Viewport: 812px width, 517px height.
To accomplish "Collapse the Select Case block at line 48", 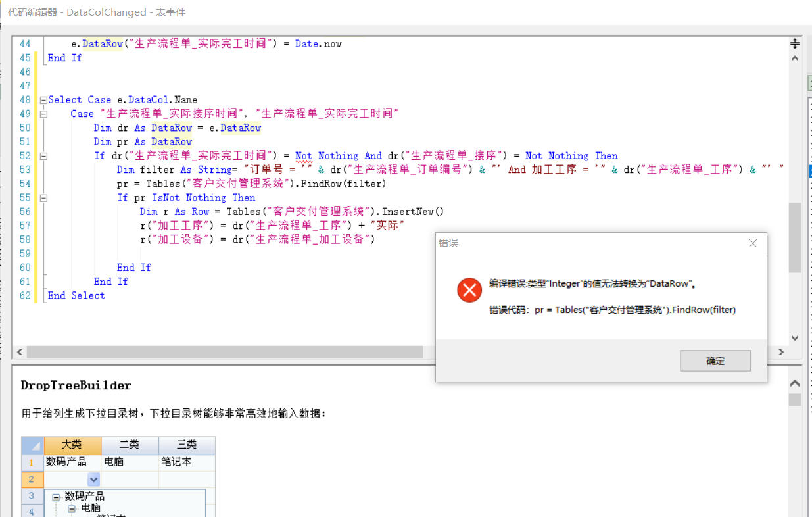I will (43, 100).
